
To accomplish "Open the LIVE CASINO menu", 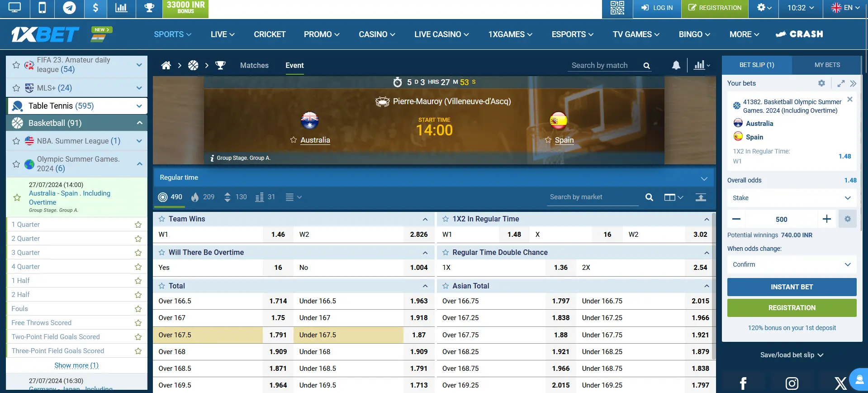I will [441, 34].
